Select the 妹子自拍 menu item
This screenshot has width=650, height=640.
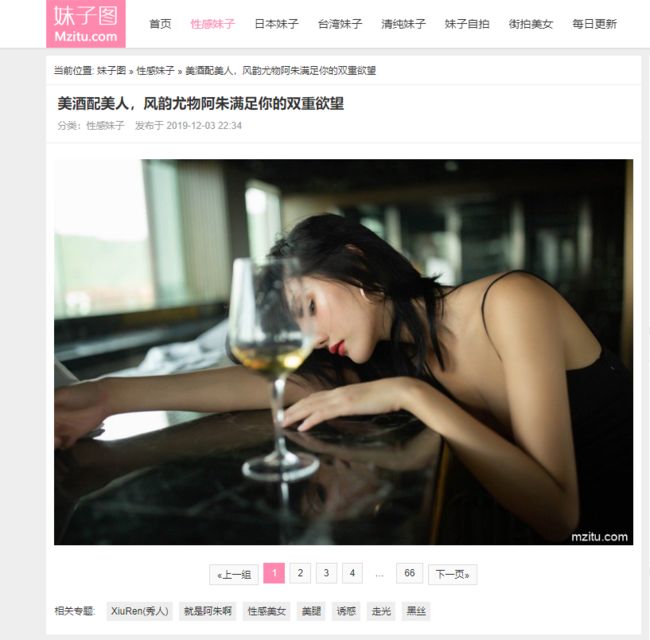tap(467, 24)
